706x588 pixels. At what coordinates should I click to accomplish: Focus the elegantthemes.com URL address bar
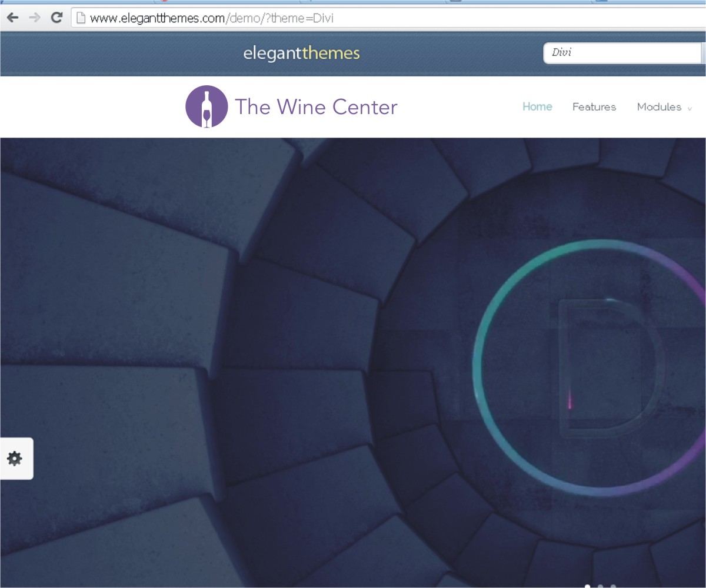(388, 18)
